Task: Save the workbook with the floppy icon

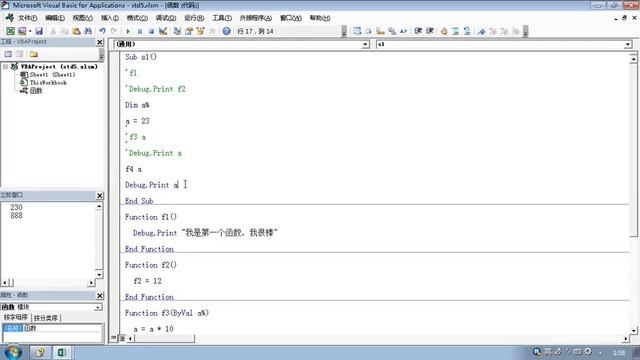Action: click(39, 31)
